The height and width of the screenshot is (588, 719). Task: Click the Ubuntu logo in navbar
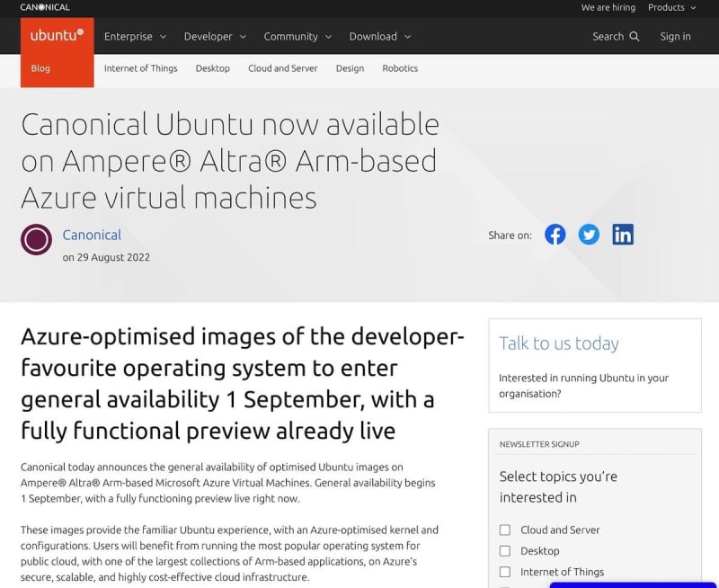coord(57,36)
